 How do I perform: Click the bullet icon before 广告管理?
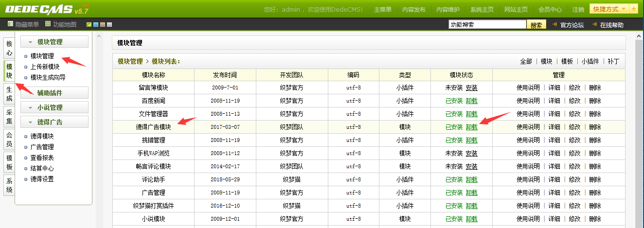pyautogui.click(x=26, y=147)
